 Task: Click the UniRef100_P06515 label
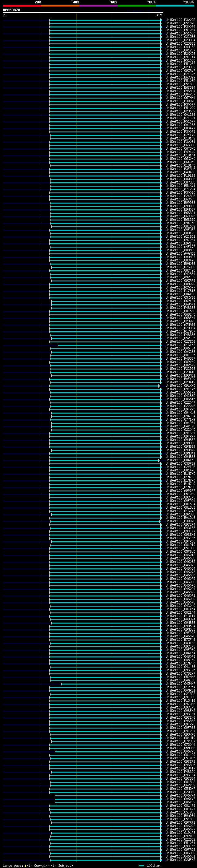pos(180,399)
